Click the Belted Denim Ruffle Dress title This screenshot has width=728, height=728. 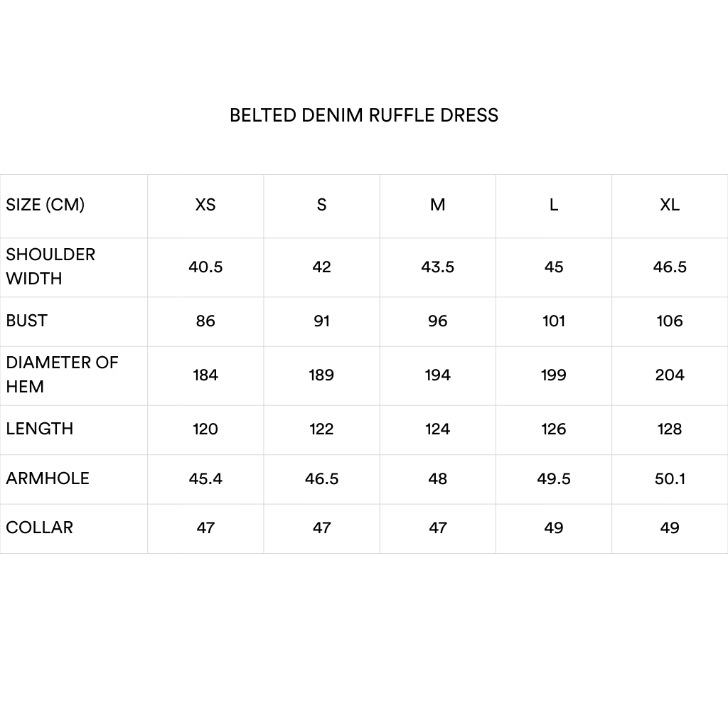click(364, 115)
